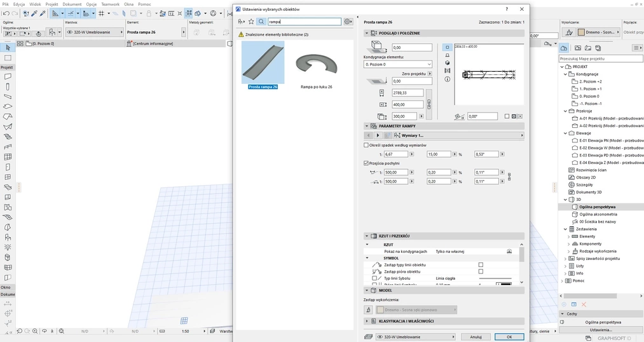Select the Arrow tool in the toolbox
Viewport: 644px width, 342px height.
click(x=8, y=48)
